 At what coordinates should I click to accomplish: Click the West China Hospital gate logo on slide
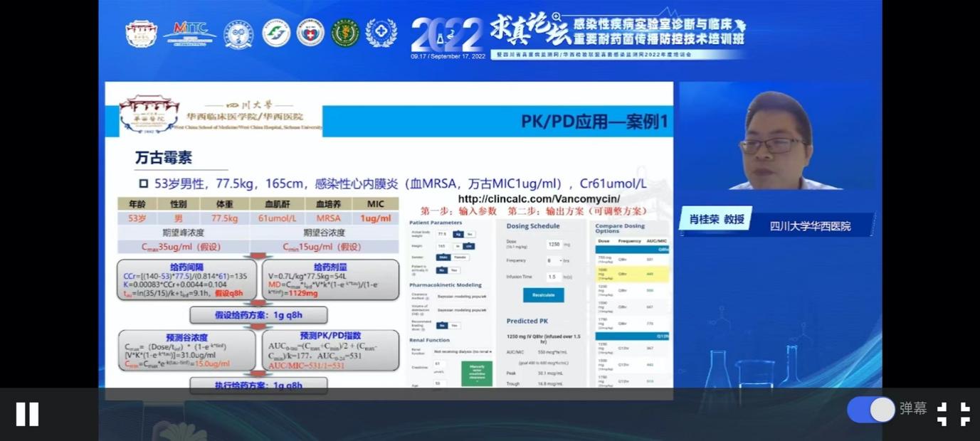pyautogui.click(x=149, y=114)
